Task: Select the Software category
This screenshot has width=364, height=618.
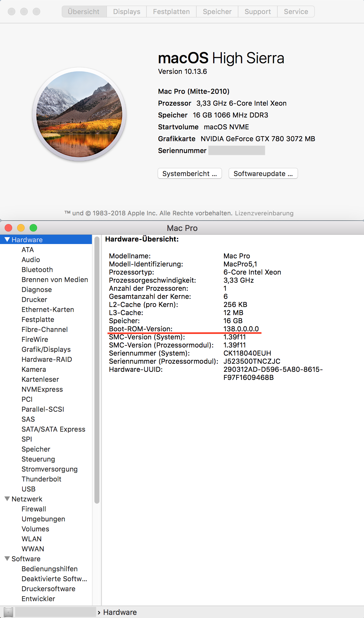Action: coord(26,559)
